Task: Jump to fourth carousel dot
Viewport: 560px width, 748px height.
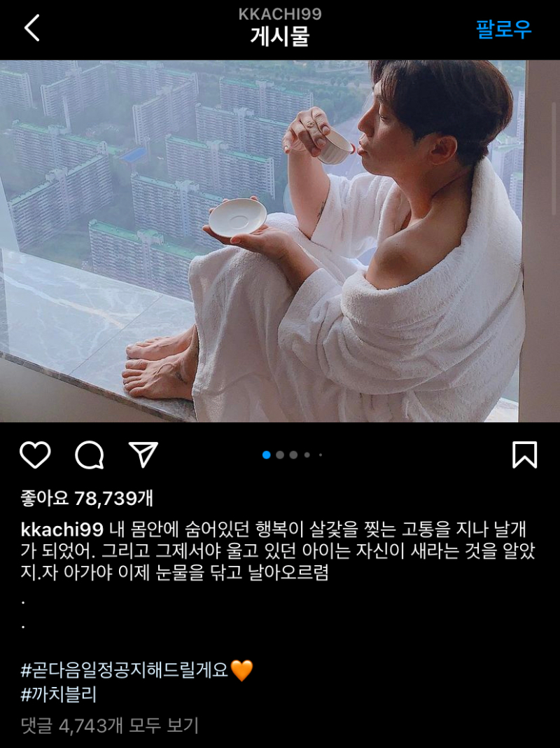Action: 307,455
